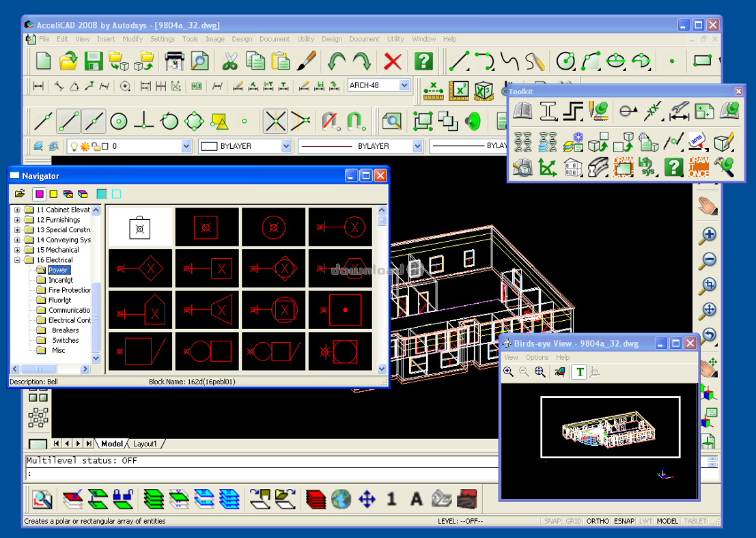756x538 pixels.
Task: Toggle ORTHO mode in the status bar
Action: tap(598, 521)
